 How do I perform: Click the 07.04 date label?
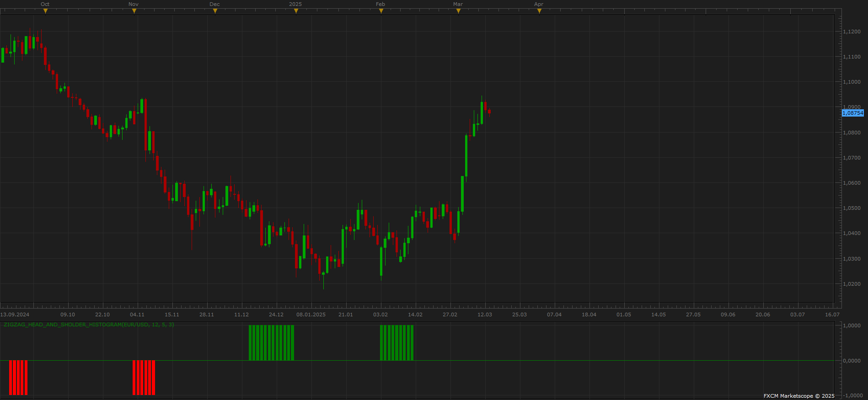point(554,315)
